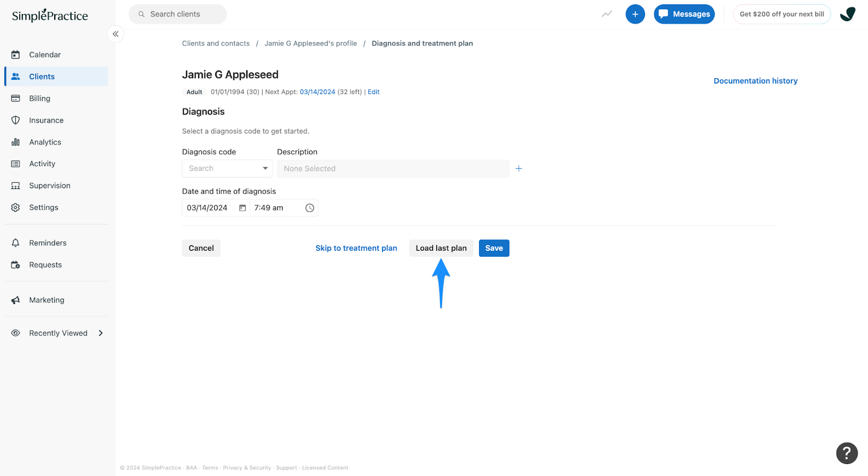Open the help question mark button
Screen dimensions: 868x476
pyautogui.click(x=847, y=453)
